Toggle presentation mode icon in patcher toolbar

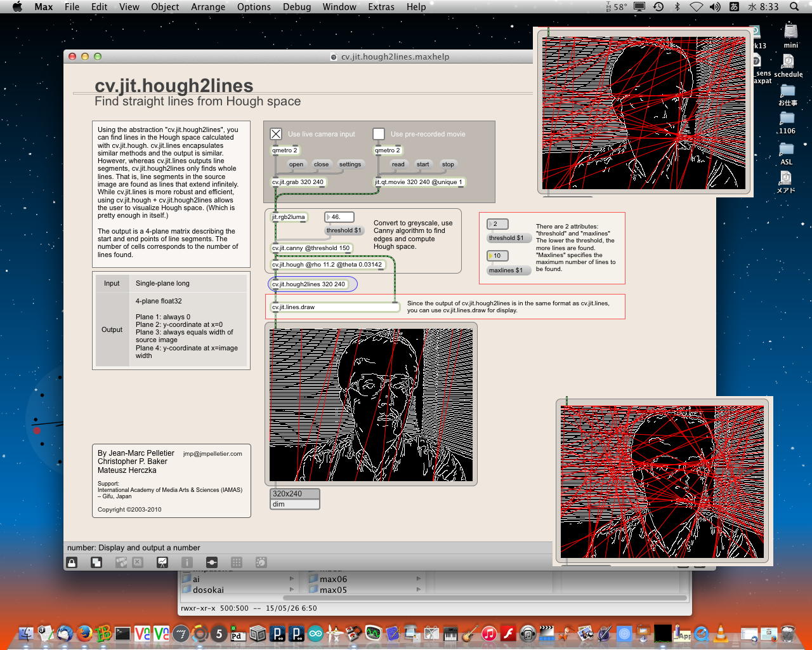(162, 562)
